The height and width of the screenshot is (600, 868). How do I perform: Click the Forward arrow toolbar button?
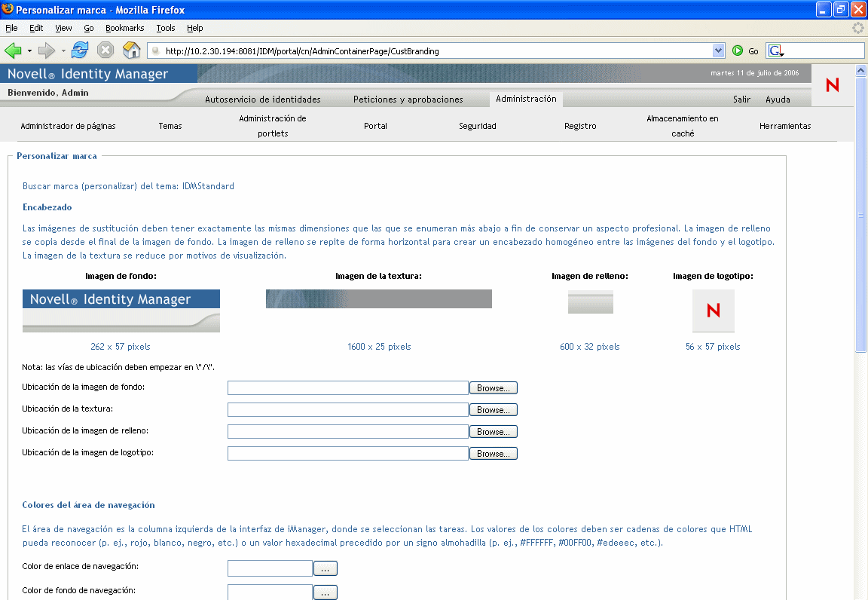pyautogui.click(x=47, y=51)
